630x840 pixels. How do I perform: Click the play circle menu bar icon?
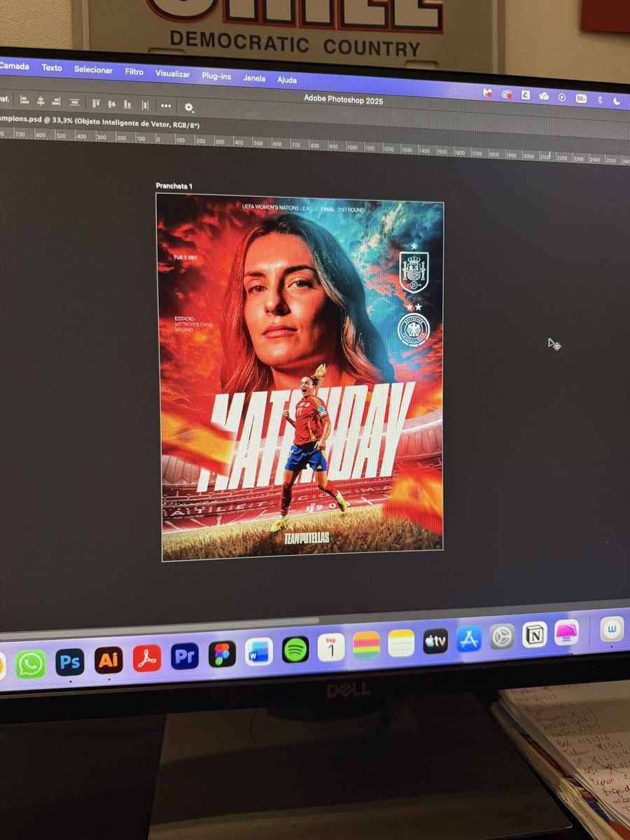coord(562,98)
